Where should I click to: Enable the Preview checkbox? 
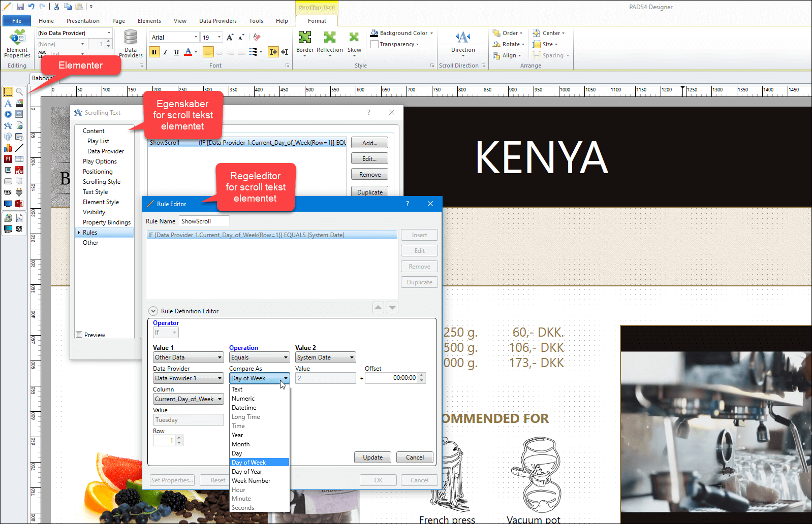tap(79, 335)
